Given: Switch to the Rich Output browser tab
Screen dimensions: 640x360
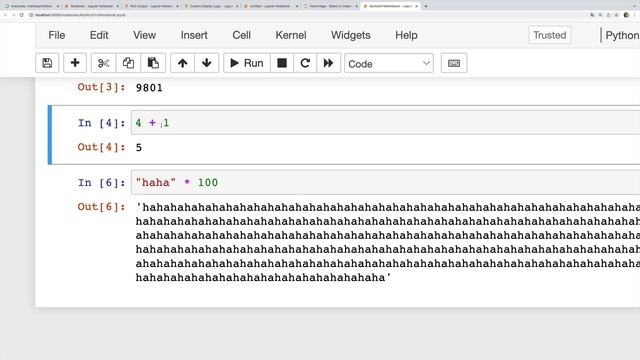Looking at the screenshot, I should (x=151, y=6).
